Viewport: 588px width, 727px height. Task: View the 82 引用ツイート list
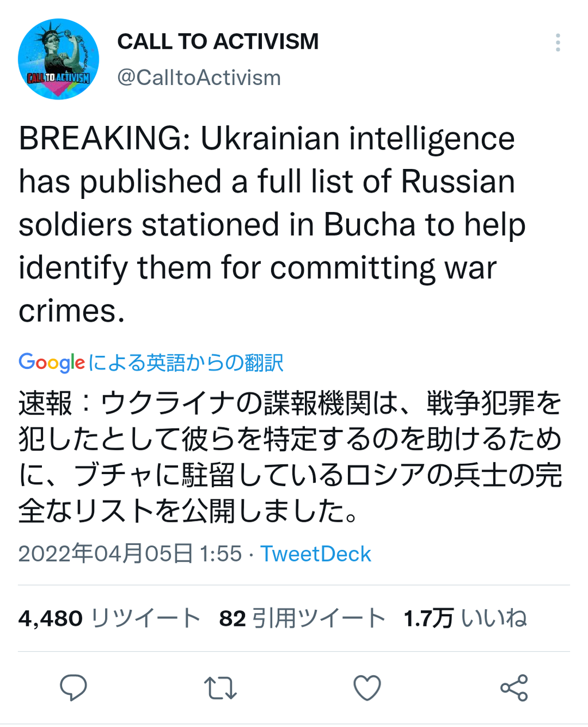(302, 618)
